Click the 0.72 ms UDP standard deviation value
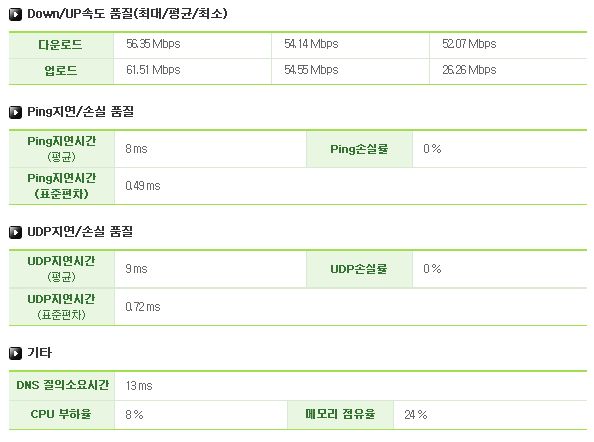This screenshot has height=442, width=594. [143, 307]
